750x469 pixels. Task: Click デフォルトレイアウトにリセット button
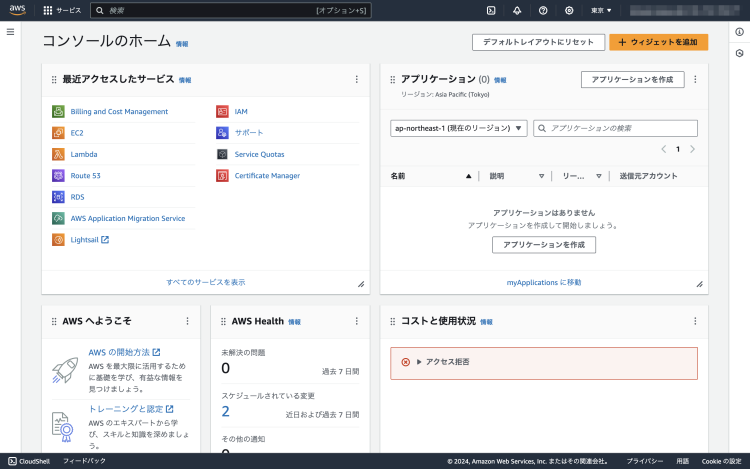(x=538, y=42)
